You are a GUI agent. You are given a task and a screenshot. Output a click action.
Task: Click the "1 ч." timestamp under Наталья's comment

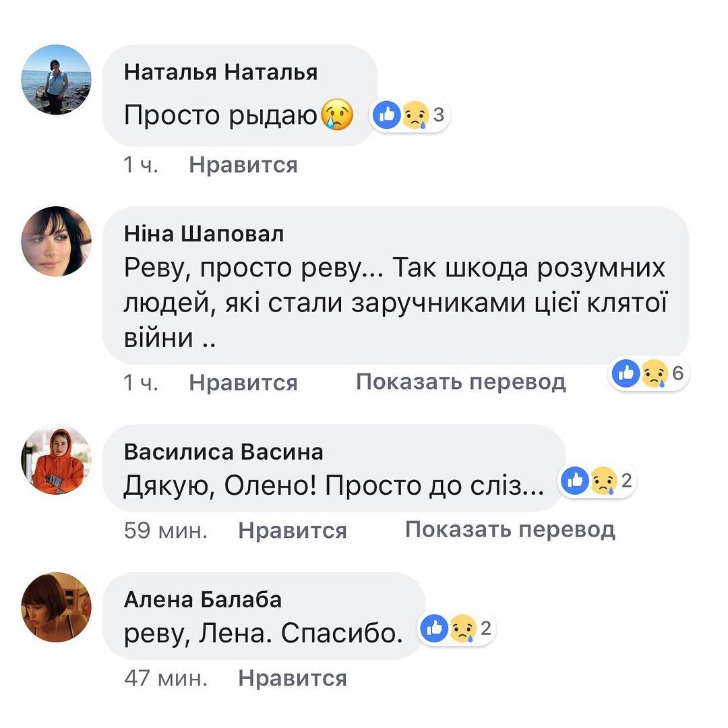(x=141, y=165)
